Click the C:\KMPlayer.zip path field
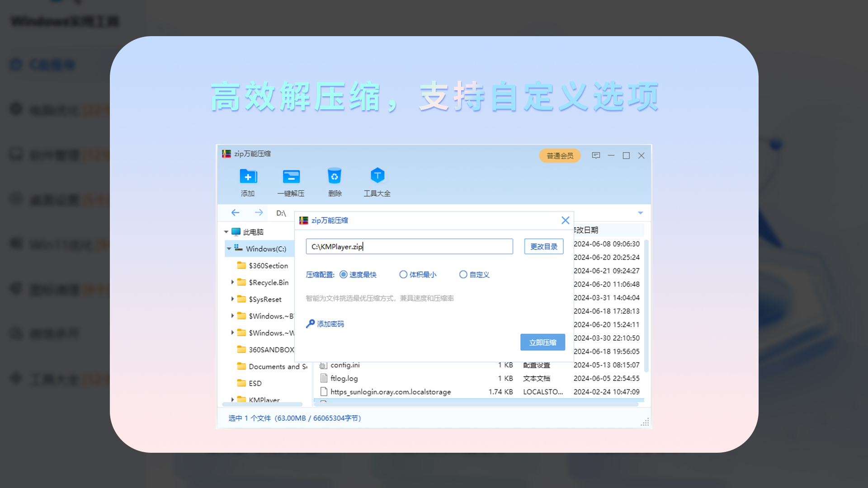The width and height of the screenshot is (868, 488). pyautogui.click(x=410, y=246)
